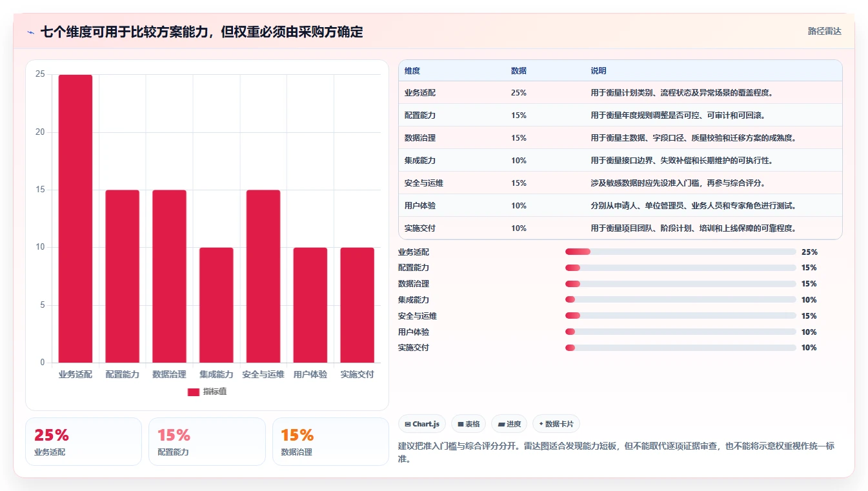This screenshot has width=868, height=491.
Task: Click the 表格 tag chip
Action: pos(469,424)
